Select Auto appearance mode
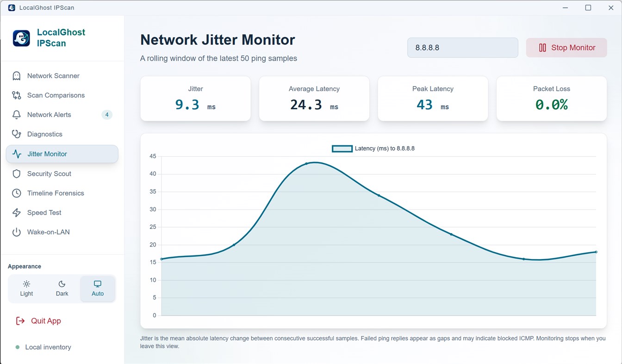The width and height of the screenshot is (622, 364). [x=98, y=289]
